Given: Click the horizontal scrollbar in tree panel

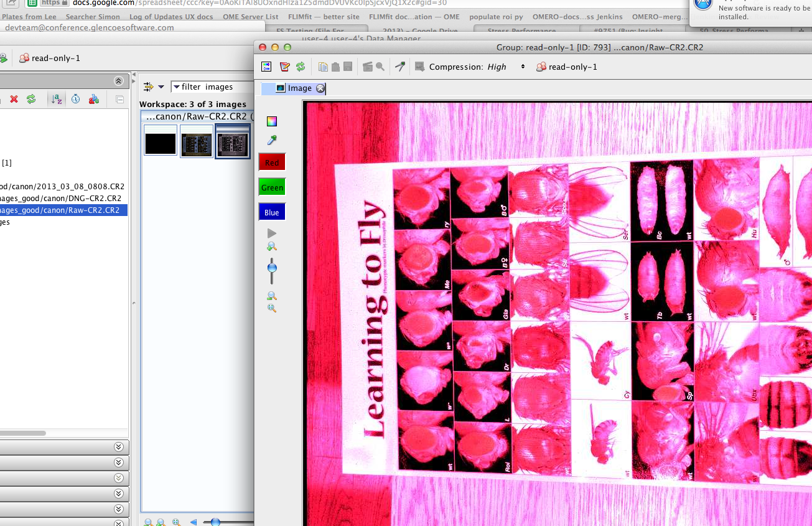Looking at the screenshot, I should [x=23, y=433].
